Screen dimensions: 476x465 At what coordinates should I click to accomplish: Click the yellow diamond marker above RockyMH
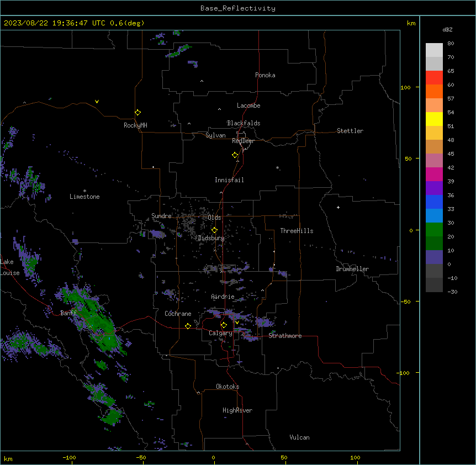138,112
